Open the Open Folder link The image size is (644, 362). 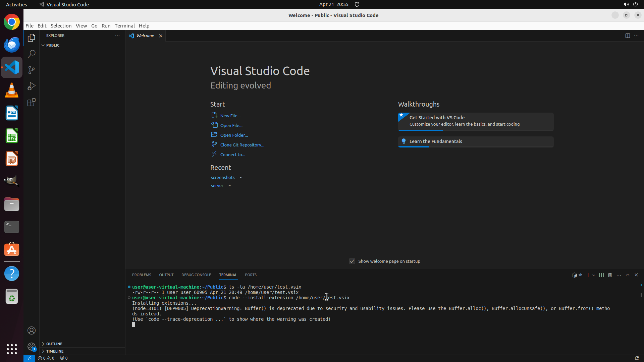234,135
